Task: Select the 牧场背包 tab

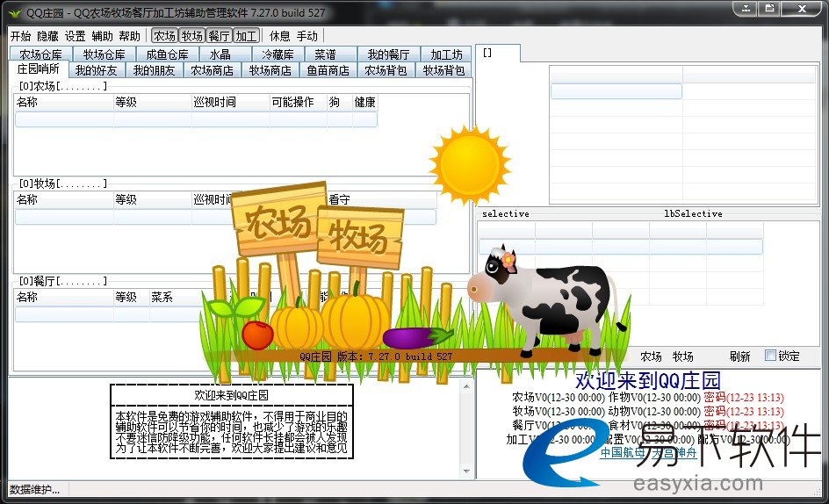Action: point(443,70)
